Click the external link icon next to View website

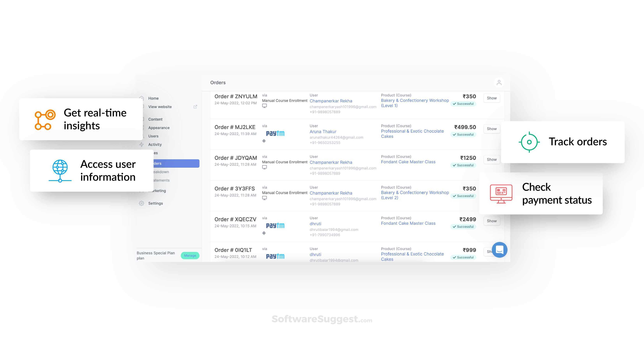point(195,107)
